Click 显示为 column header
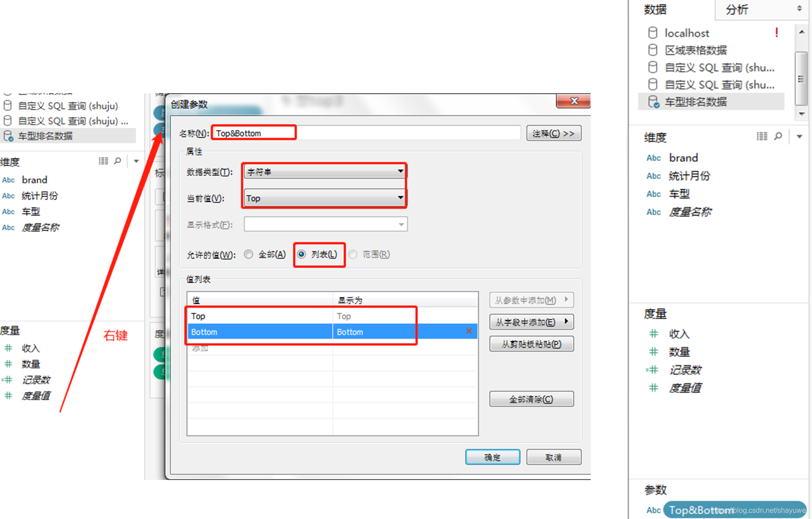This screenshot has width=812, height=519. coord(405,300)
